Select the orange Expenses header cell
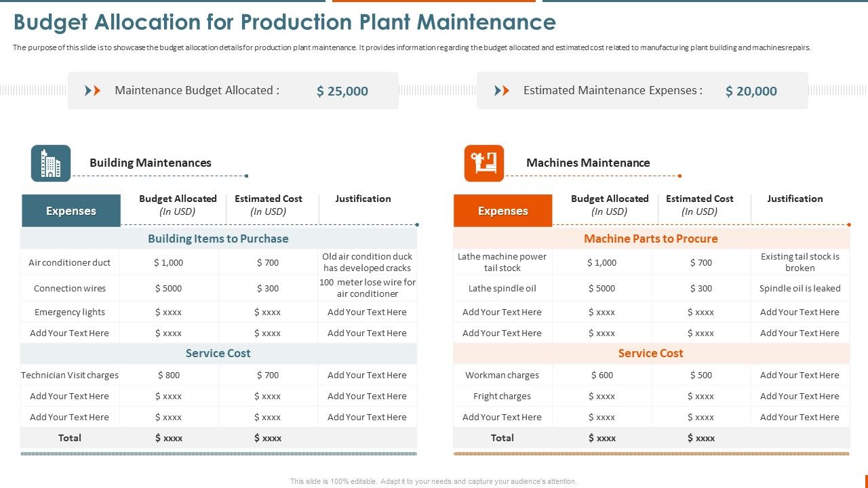This screenshot has height=488, width=868. click(x=502, y=211)
